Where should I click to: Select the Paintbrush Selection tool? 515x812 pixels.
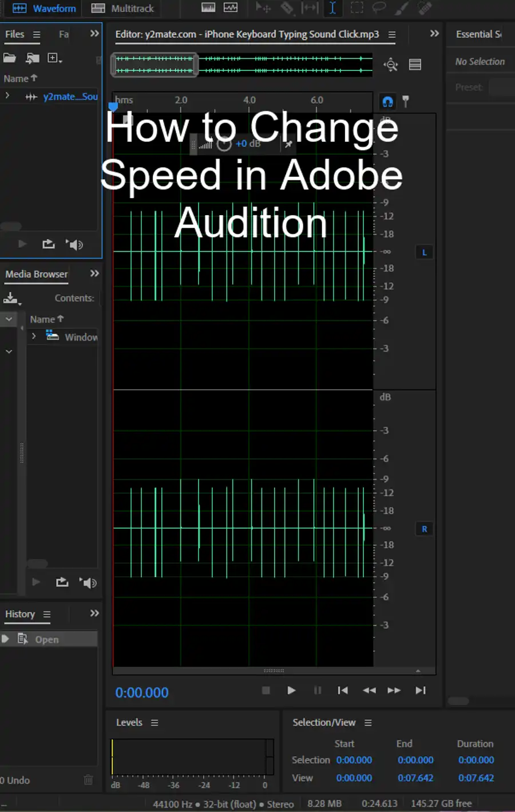point(402,8)
